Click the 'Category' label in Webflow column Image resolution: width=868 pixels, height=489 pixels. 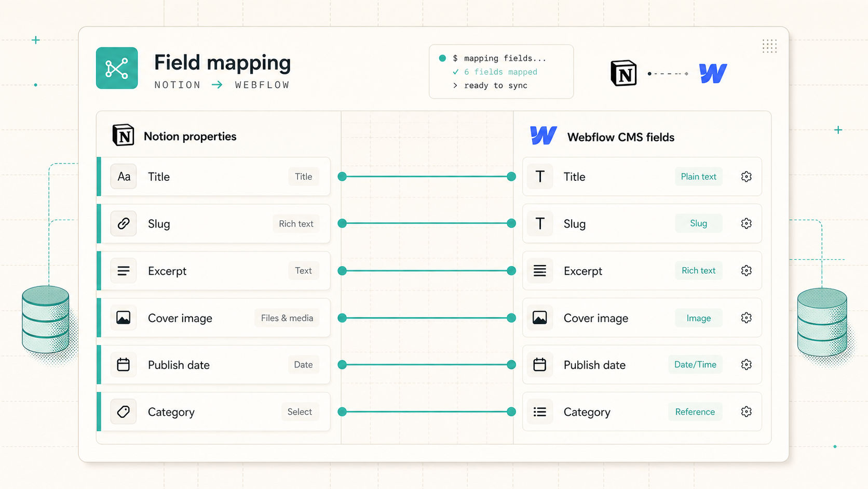587,412
